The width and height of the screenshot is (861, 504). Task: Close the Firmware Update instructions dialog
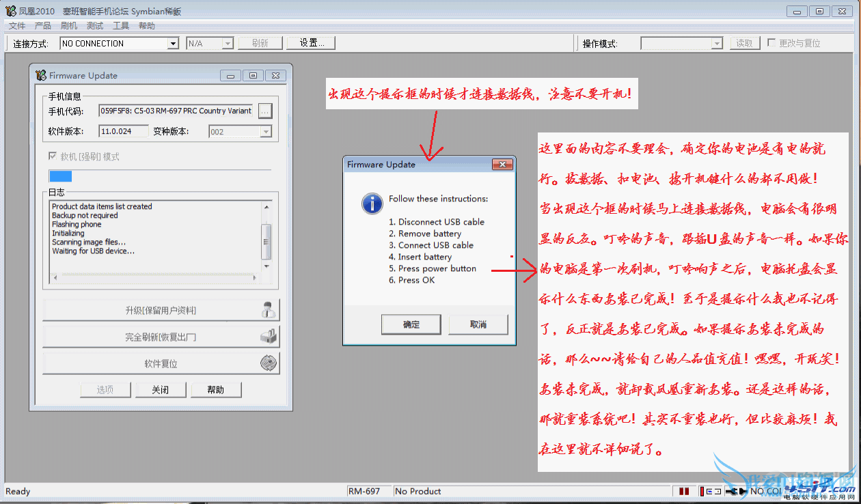coord(502,165)
